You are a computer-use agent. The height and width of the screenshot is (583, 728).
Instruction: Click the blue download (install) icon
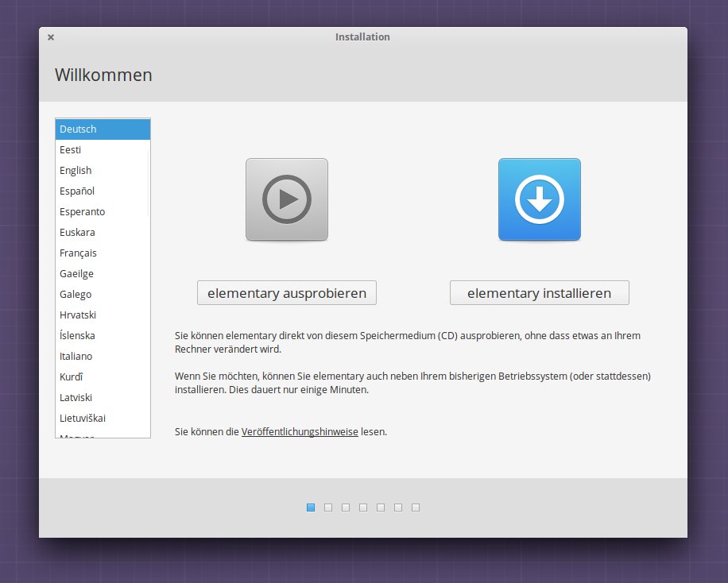539,199
